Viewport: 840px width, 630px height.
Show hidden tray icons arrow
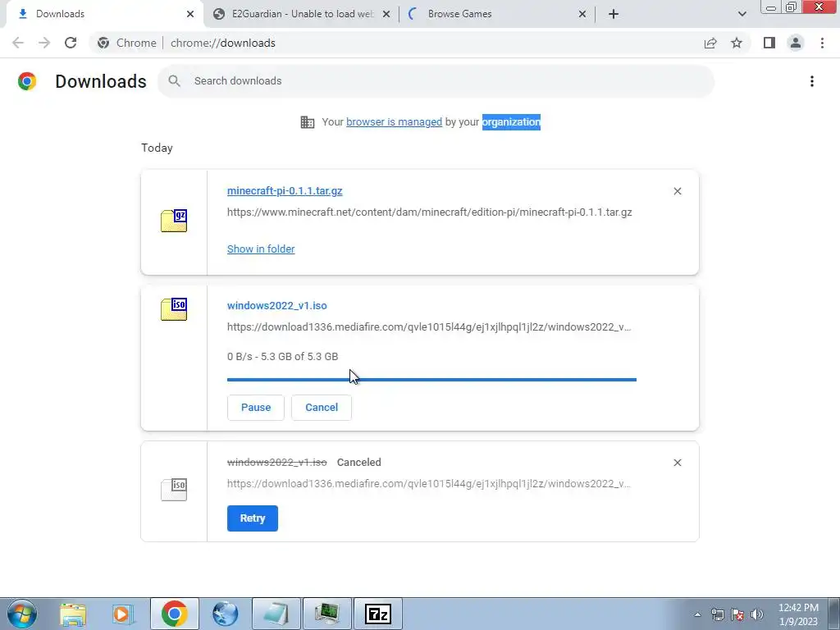(x=697, y=614)
